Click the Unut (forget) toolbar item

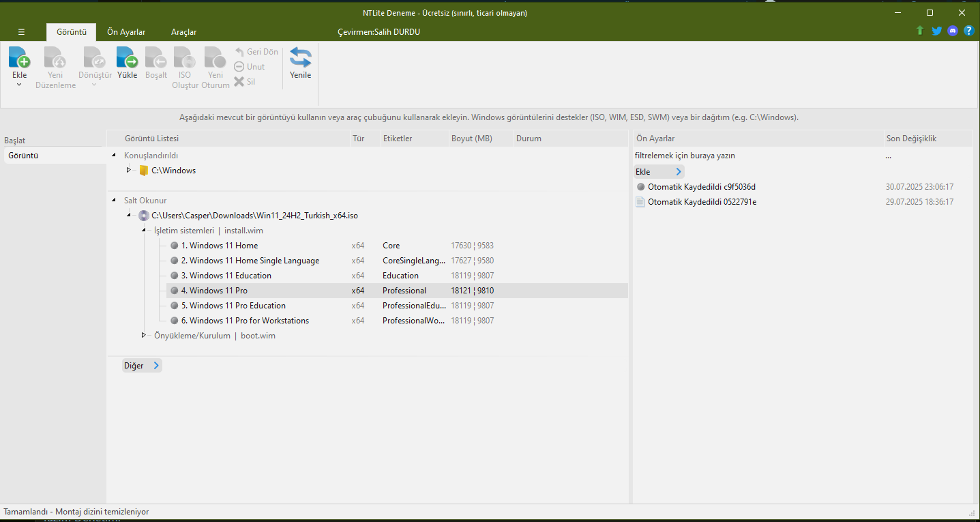249,67
